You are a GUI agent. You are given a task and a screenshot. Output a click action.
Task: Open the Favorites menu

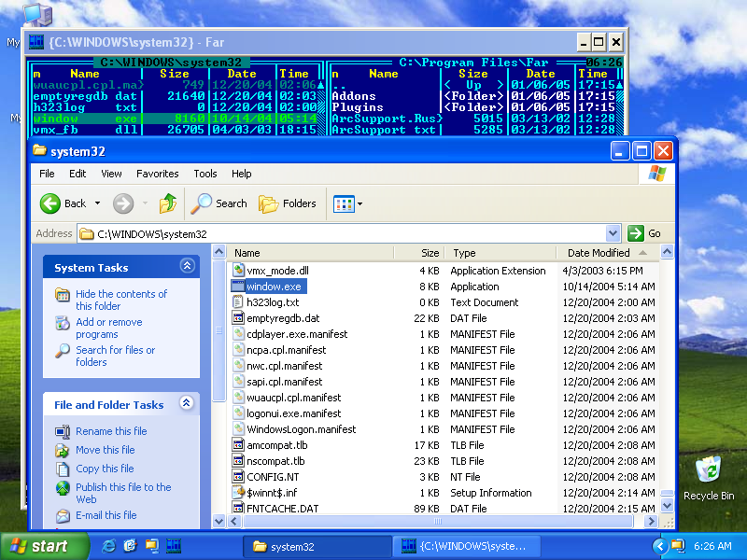click(x=157, y=174)
